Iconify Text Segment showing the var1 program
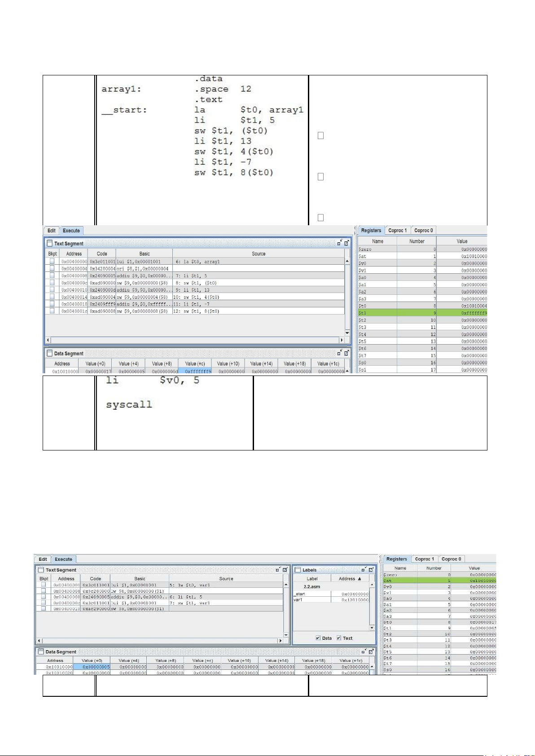This screenshot has width=535, height=756. point(278,570)
